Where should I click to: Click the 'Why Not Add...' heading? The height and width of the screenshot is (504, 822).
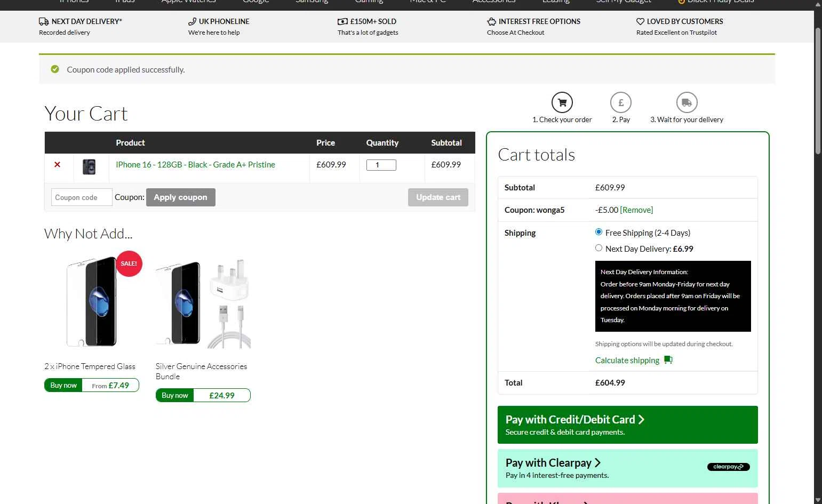pos(89,234)
